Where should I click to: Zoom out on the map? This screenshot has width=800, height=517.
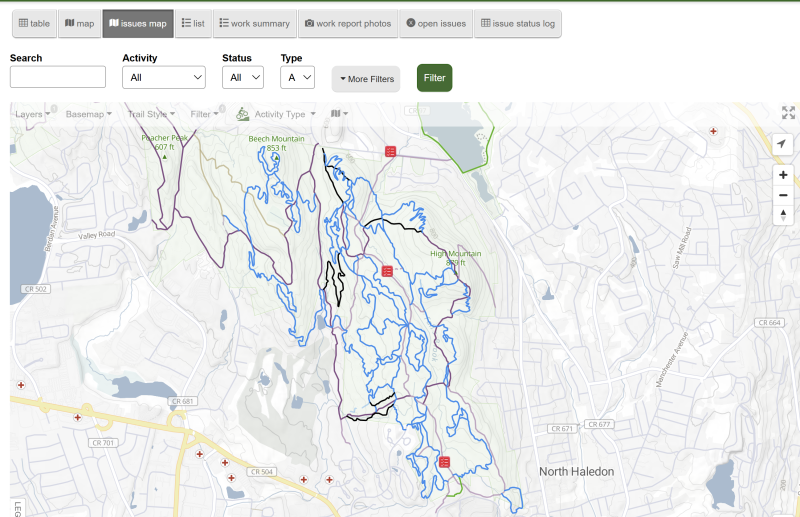click(783, 195)
